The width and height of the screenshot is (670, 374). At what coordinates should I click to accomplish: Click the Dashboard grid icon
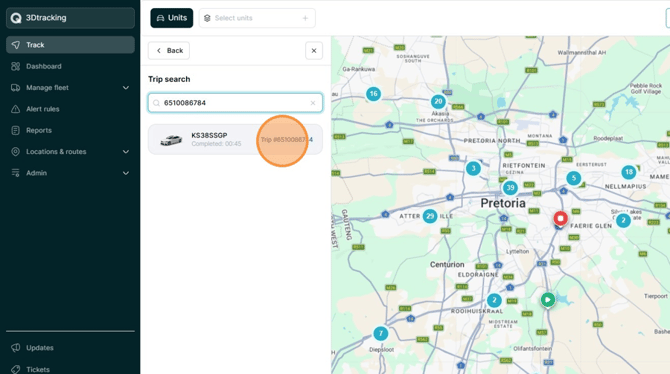(15, 66)
